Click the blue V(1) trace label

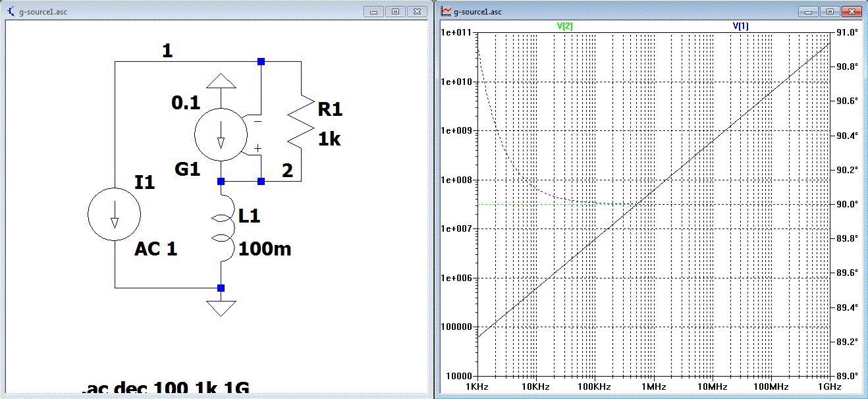pos(740,26)
